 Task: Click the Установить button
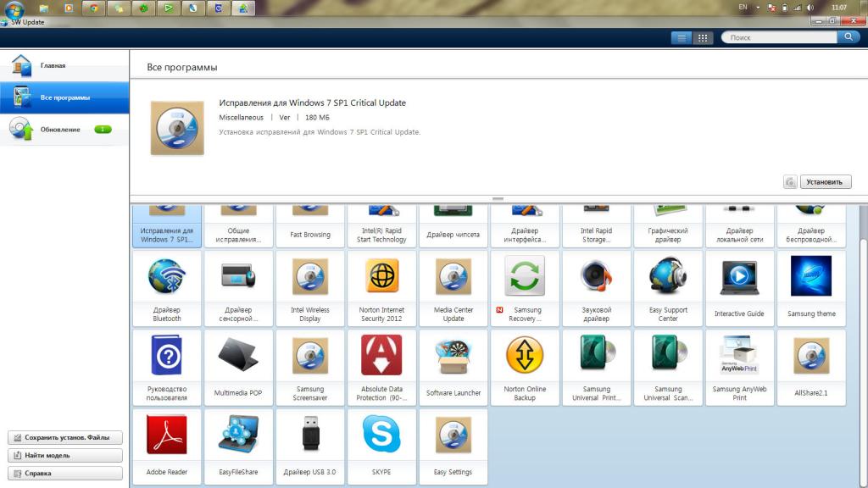click(826, 182)
